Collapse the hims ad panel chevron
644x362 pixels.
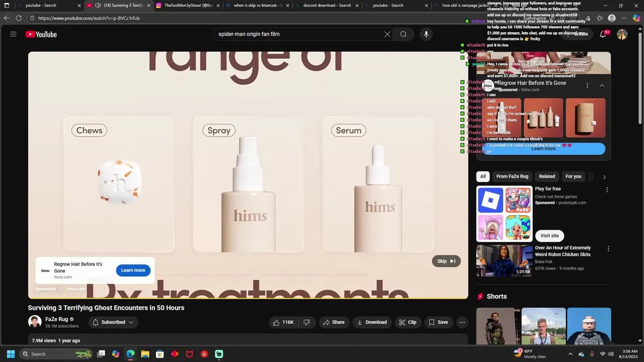click(602, 85)
